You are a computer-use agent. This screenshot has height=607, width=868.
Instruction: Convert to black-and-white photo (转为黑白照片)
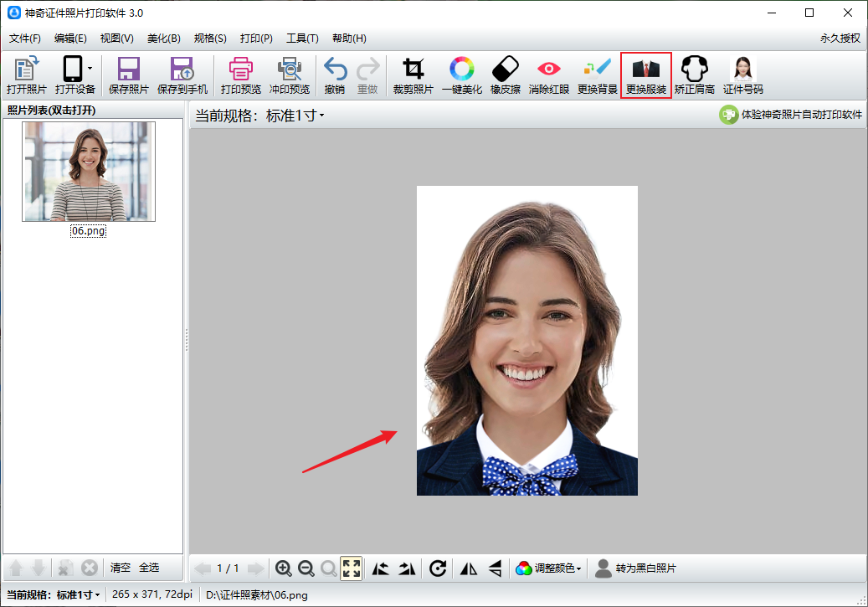click(x=635, y=568)
